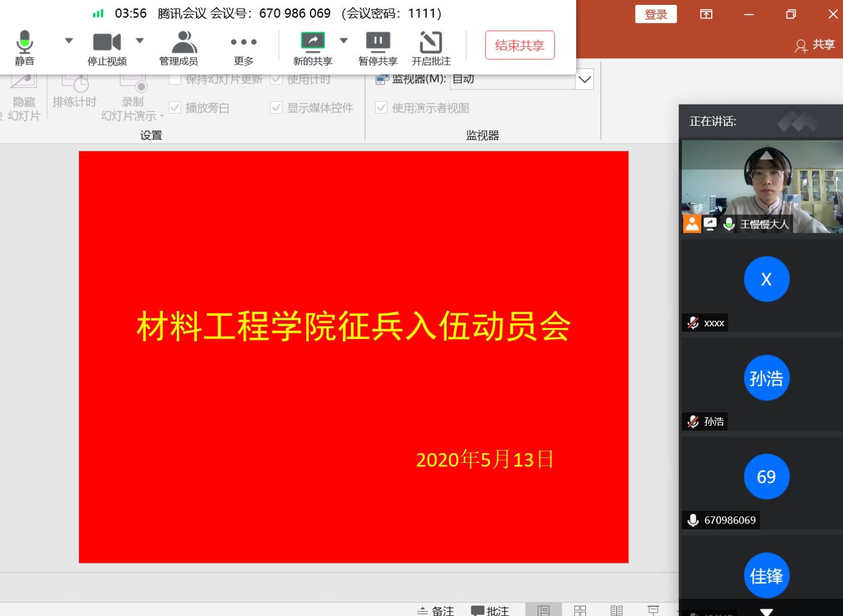Toggle Use Presenter View (使用演示者视图) checkbox
The image size is (843, 616).
point(382,108)
